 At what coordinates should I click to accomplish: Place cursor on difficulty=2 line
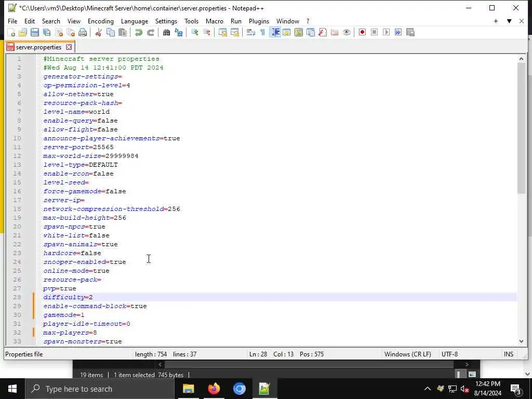click(68, 297)
